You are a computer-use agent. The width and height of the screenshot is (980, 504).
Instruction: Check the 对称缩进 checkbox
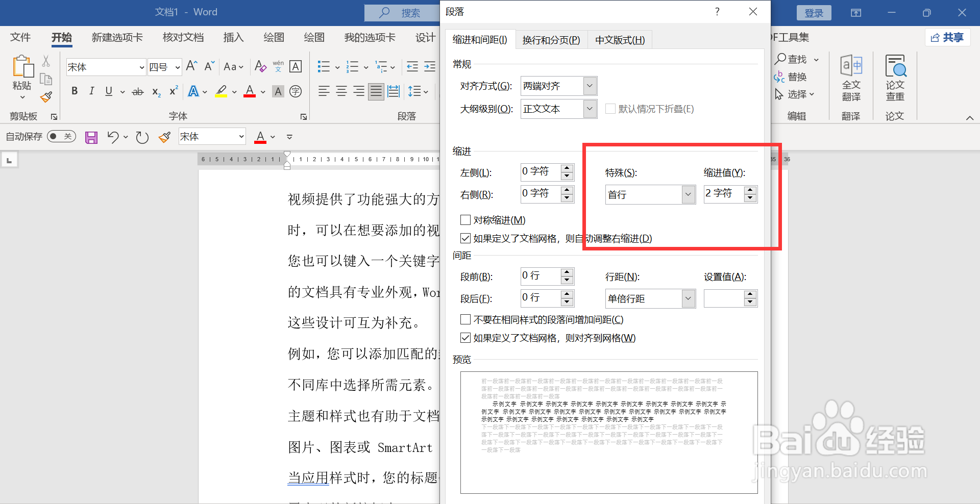(x=465, y=220)
